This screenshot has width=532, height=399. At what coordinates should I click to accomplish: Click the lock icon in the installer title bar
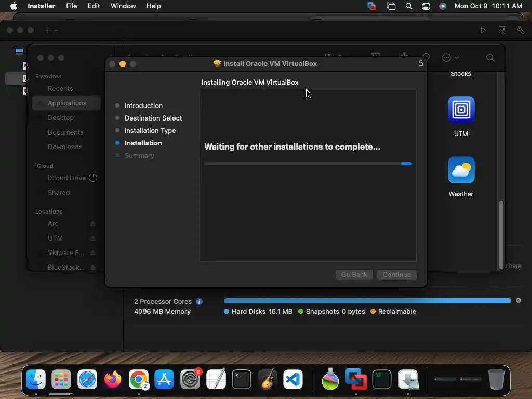pyautogui.click(x=421, y=63)
